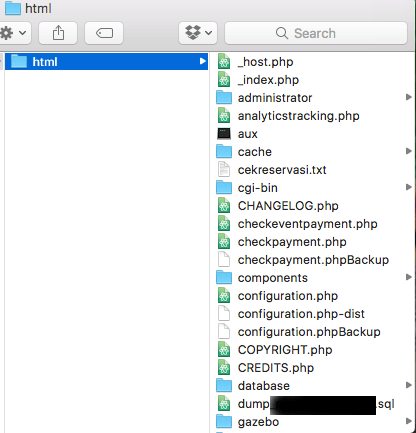Click the dump .sql file icon
The width and height of the screenshot is (416, 433).
point(224,404)
